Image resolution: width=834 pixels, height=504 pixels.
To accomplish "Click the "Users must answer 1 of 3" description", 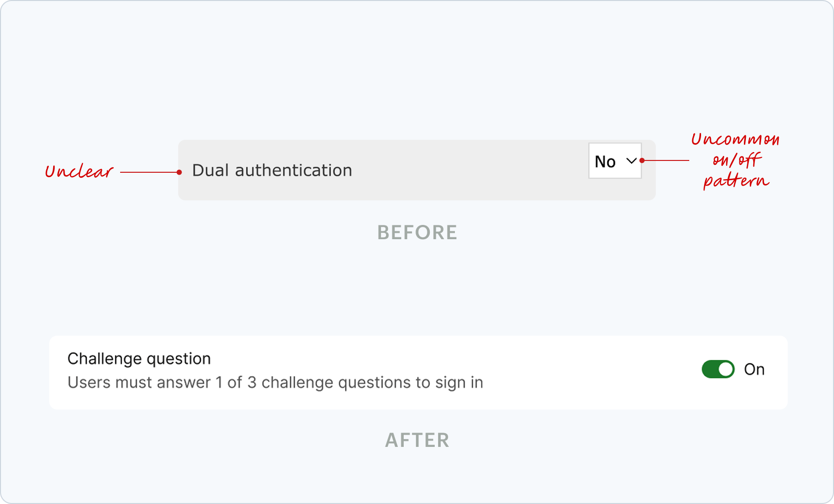I will point(275,382).
